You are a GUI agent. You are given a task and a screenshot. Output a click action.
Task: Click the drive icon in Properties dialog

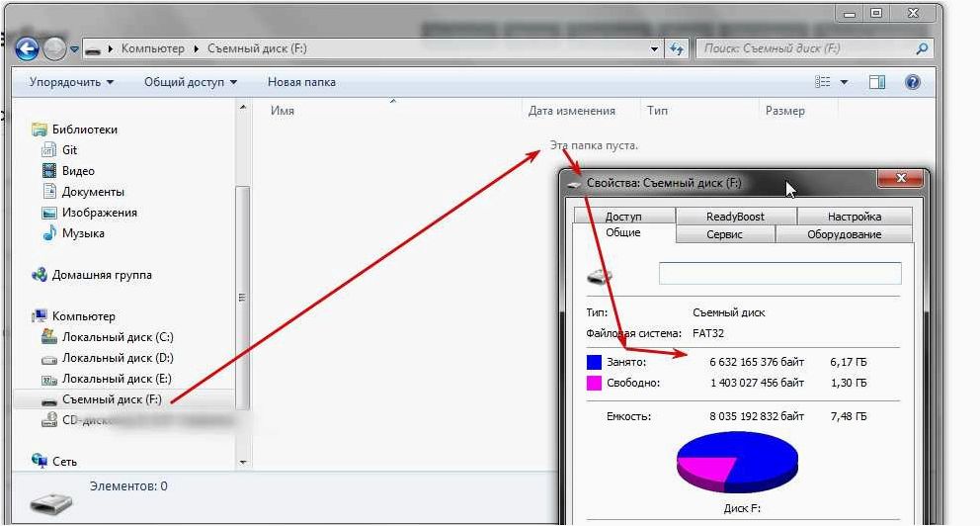click(600, 275)
